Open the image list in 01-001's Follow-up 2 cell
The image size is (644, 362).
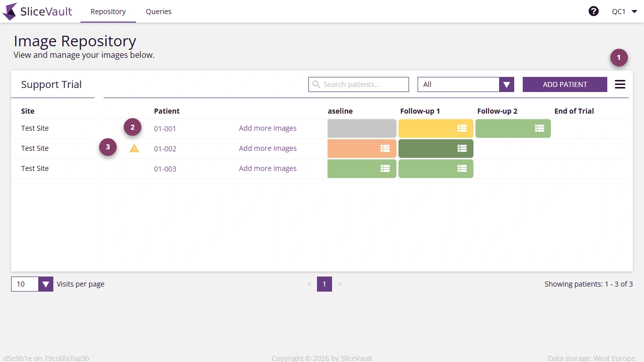[539, 128]
